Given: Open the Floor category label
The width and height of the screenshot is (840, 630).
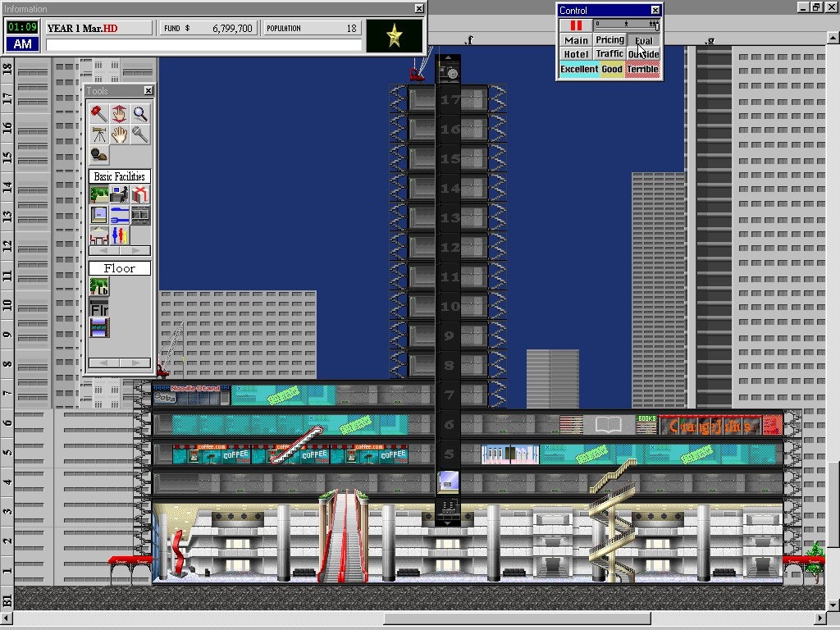Looking at the screenshot, I should [x=120, y=268].
